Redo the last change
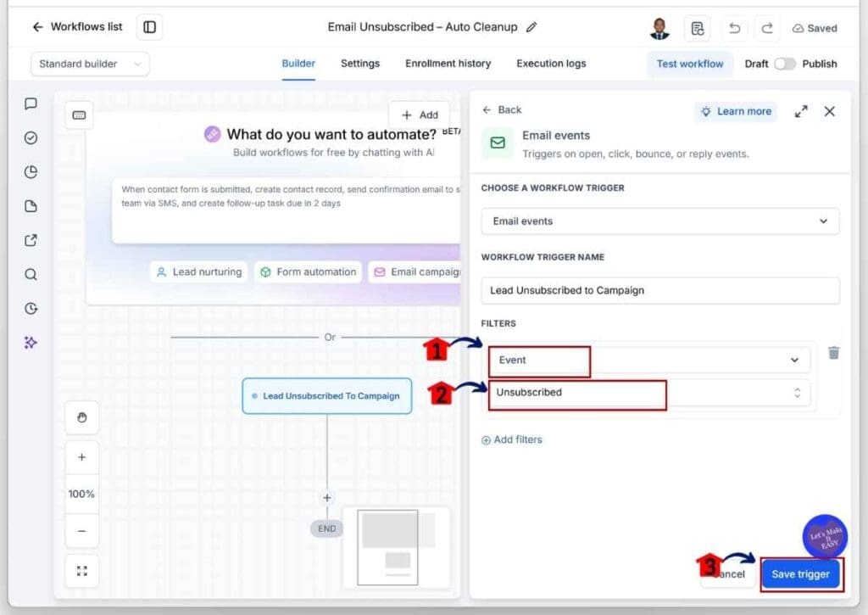The image size is (868, 615). (766, 28)
